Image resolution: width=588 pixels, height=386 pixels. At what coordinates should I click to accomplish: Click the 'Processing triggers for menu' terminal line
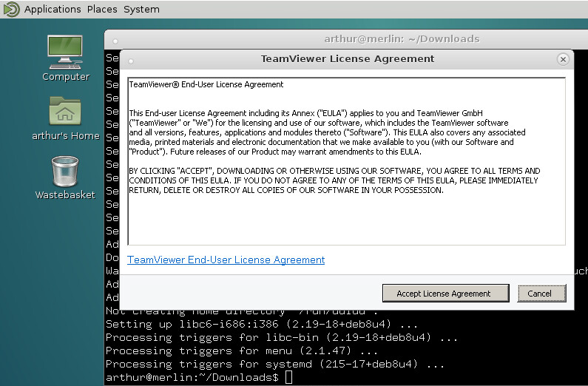click(242, 351)
